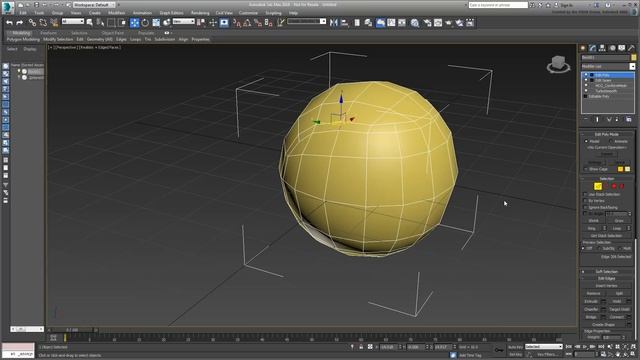Click the Mirror tool icon
The image size is (640, 360).
[x=334, y=22]
